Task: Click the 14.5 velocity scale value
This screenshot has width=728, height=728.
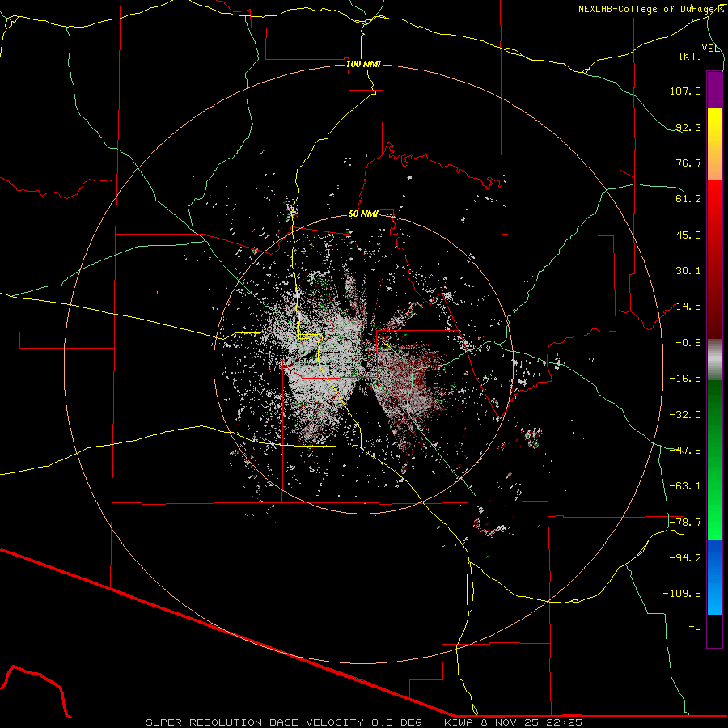Action: [x=688, y=307]
